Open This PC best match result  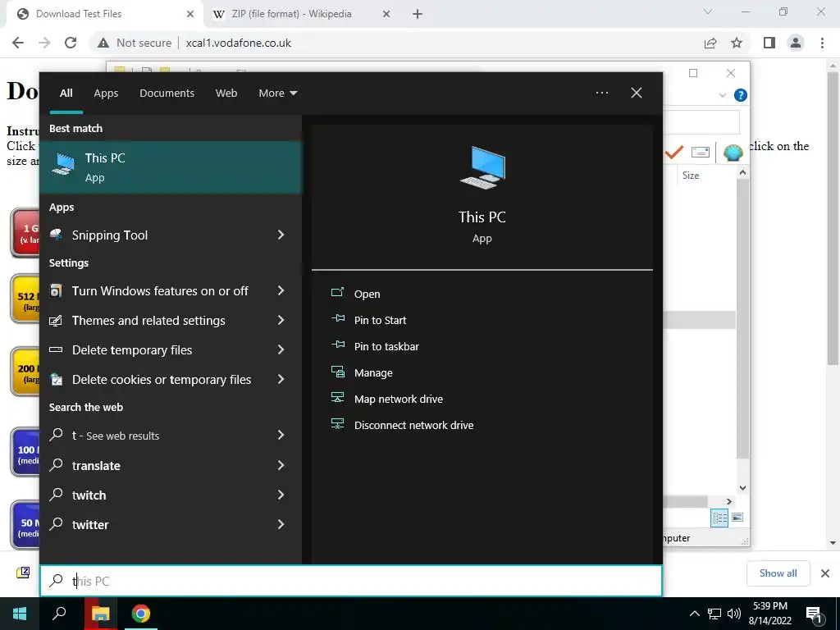tap(171, 167)
